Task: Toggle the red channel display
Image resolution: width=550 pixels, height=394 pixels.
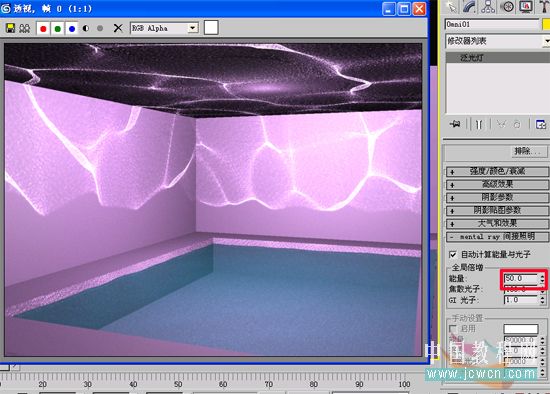Action: pyautogui.click(x=43, y=29)
